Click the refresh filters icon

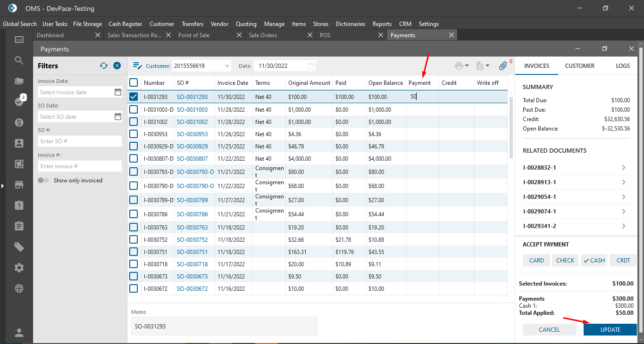[104, 66]
